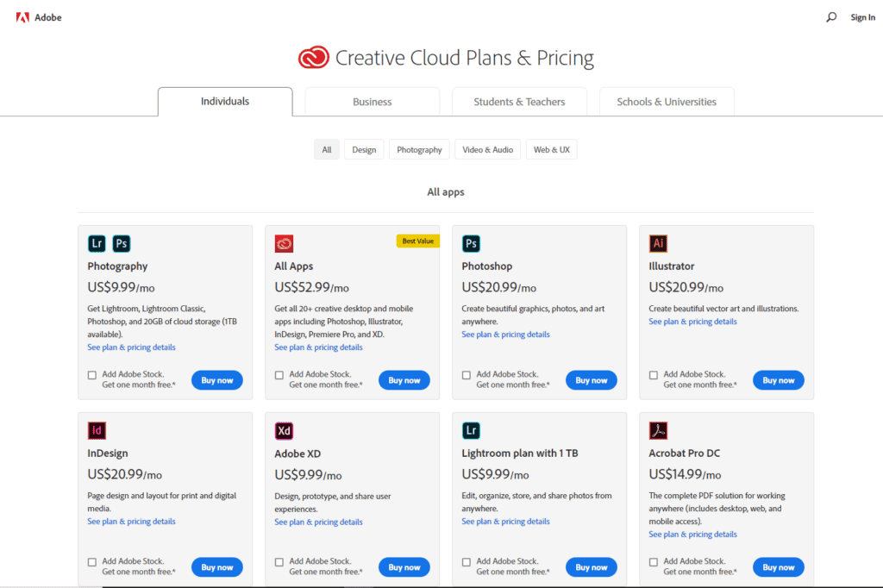Check Add Adobe Stock for Photography plan
The height and width of the screenshot is (588, 883).
pos(91,375)
